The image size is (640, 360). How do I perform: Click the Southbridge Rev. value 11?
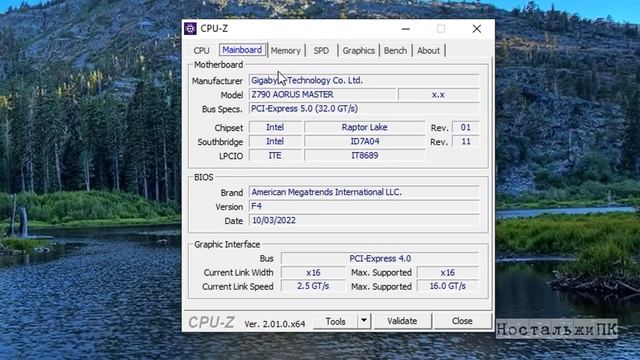(x=465, y=142)
